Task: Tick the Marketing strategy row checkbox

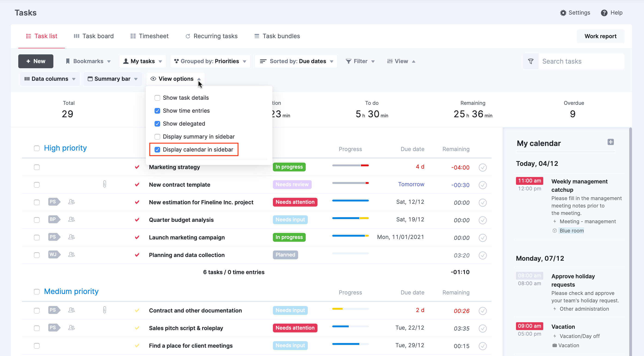Action: (x=37, y=167)
